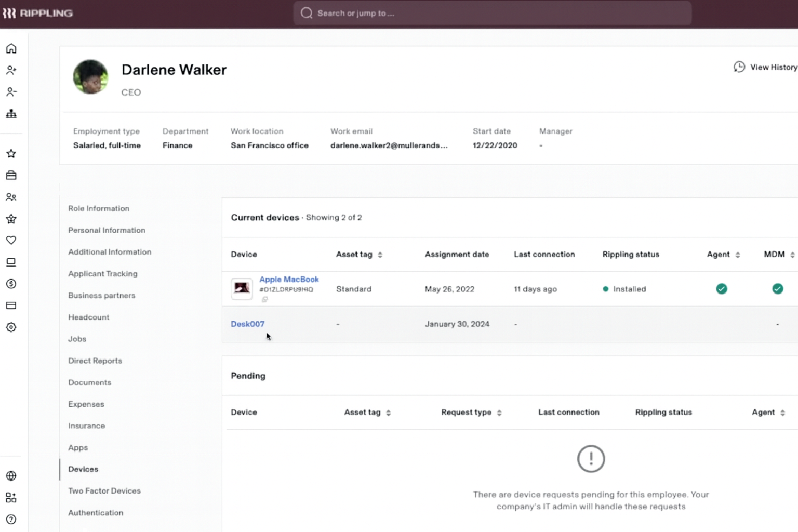Click the Home icon in sidebar
The height and width of the screenshot is (532, 798).
click(11, 48)
